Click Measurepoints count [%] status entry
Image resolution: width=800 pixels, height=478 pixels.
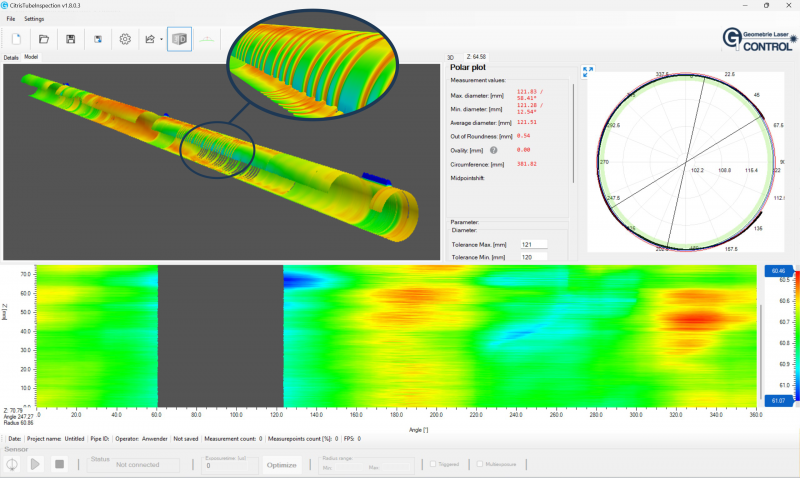point(303,439)
